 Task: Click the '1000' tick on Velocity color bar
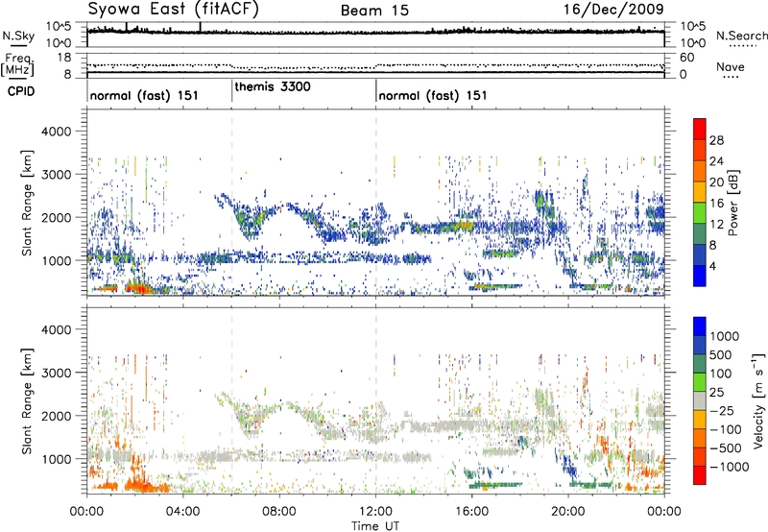724,336
